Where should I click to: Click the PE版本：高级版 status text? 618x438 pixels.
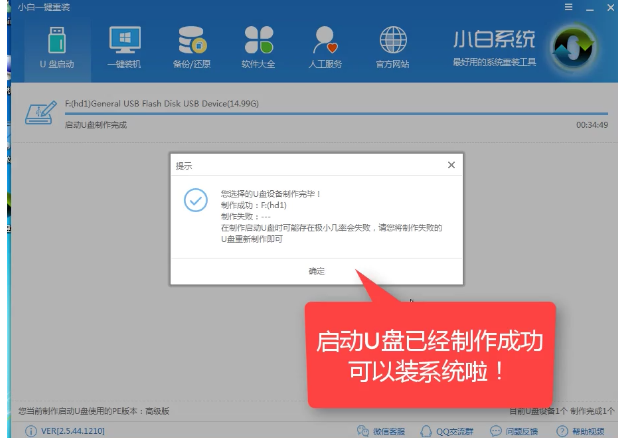[94, 411]
